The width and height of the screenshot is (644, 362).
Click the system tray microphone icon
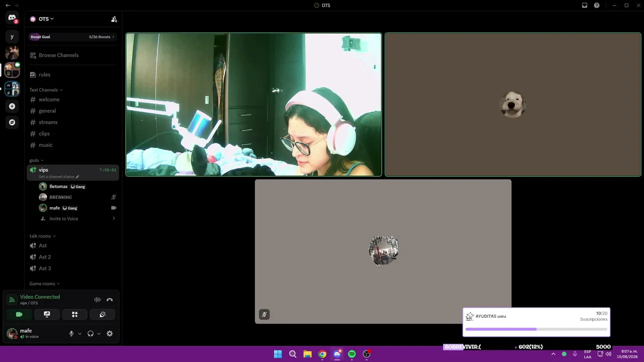tap(575, 354)
